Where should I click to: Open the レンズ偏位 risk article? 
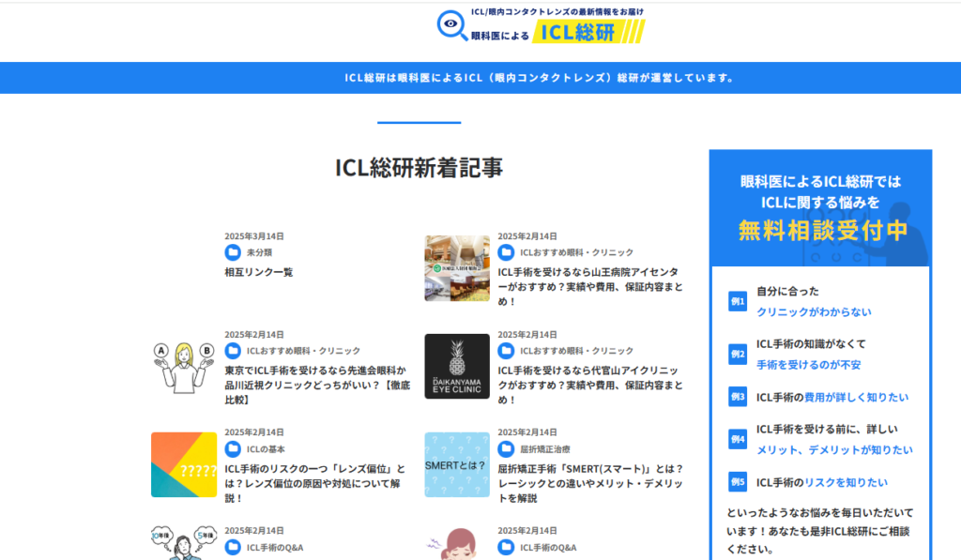(x=315, y=483)
